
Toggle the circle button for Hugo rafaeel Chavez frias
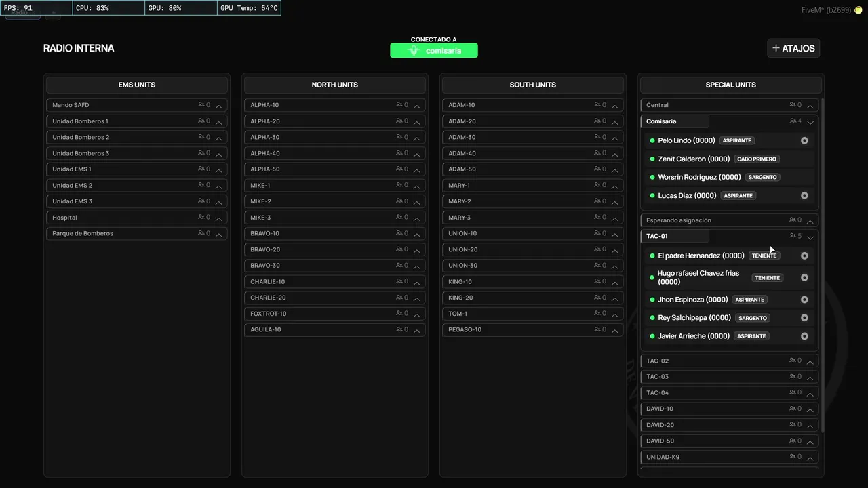pyautogui.click(x=804, y=278)
